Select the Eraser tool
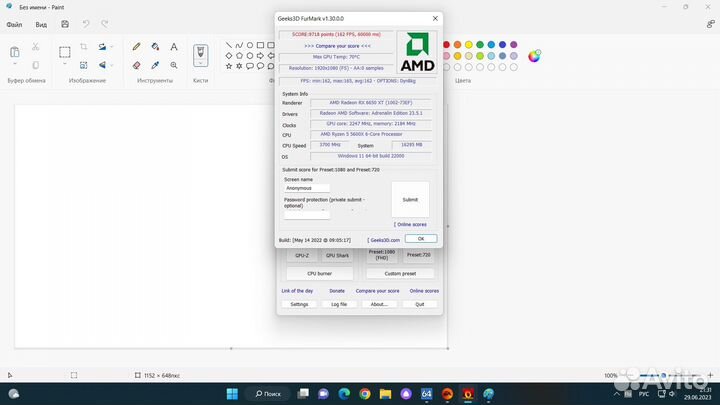The height and width of the screenshot is (405, 720). tap(136, 65)
